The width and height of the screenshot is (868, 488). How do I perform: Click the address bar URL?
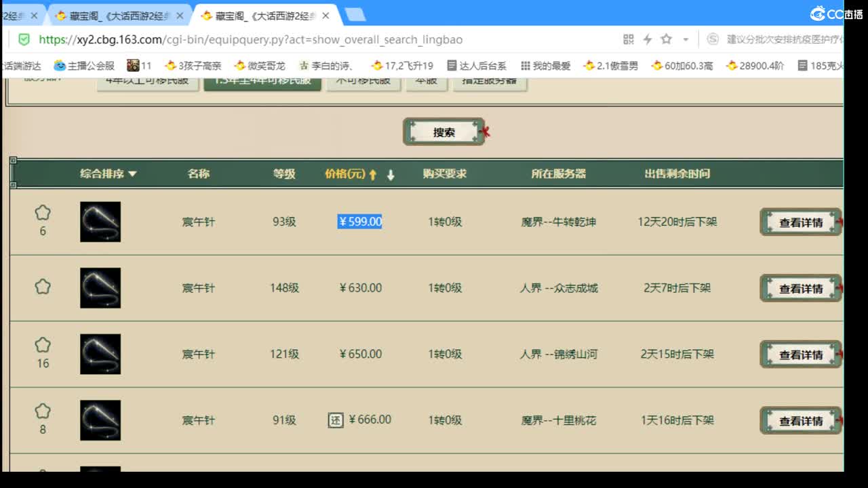pos(251,39)
